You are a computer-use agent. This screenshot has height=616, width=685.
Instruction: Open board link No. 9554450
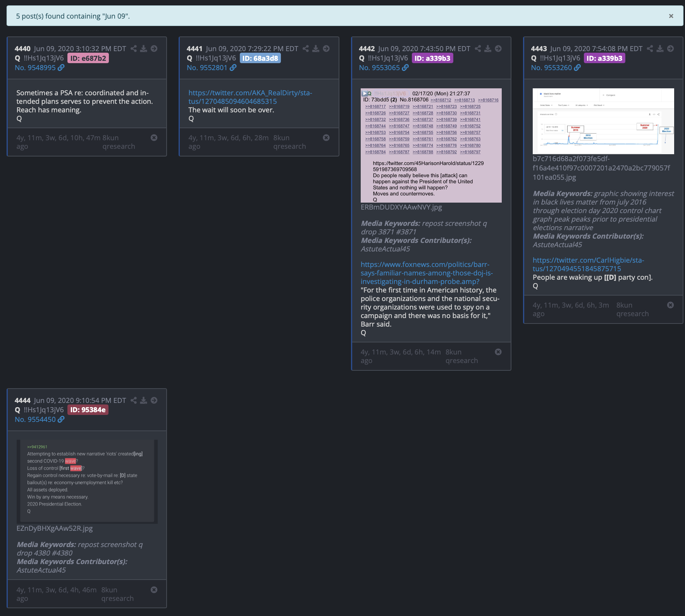coord(40,419)
